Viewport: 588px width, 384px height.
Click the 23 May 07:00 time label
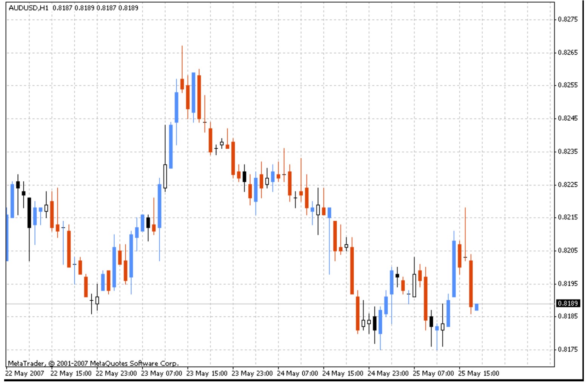162,373
